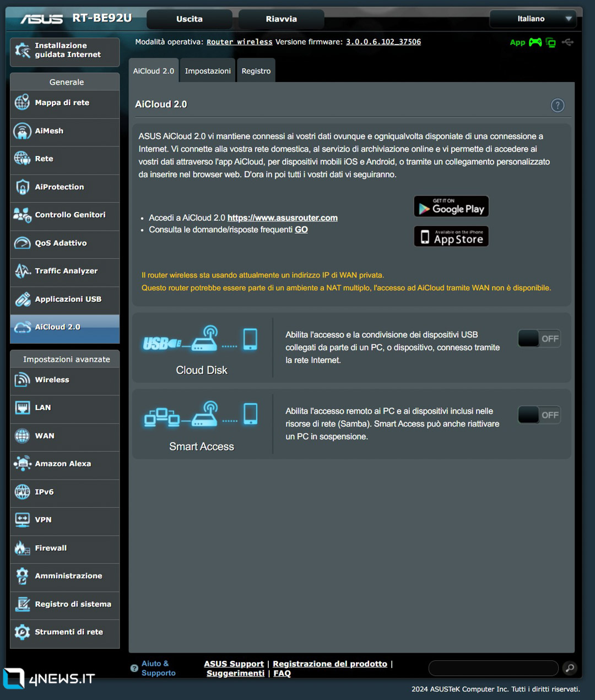Enable the Smart Access toggle

[x=539, y=415]
